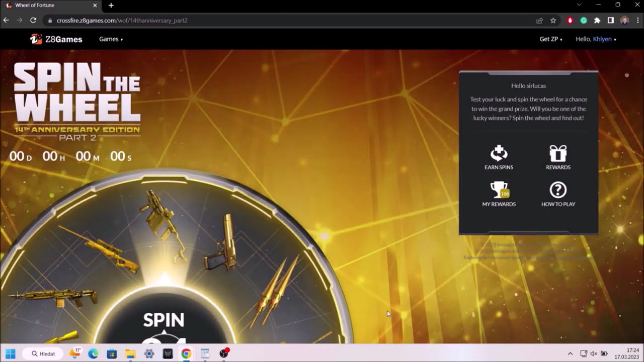Screen dimensions: 644x362
Task: Open My Rewards trophy icon
Action: point(499,194)
